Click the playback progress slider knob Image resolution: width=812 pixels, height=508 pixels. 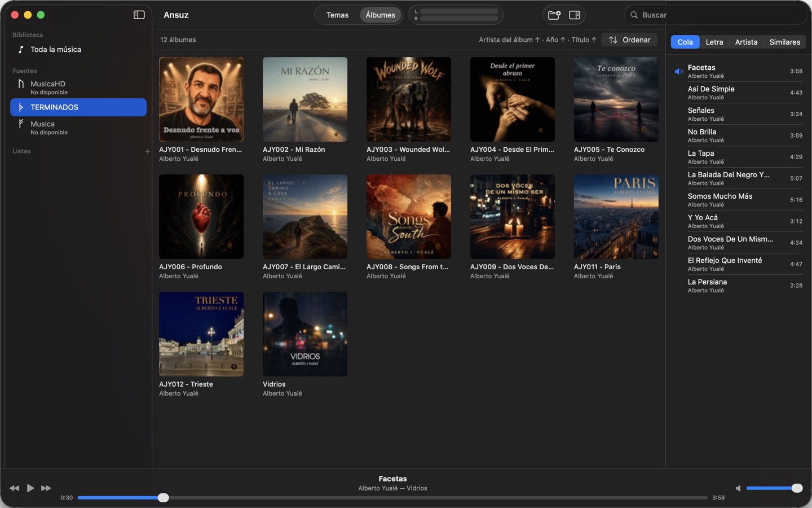click(163, 497)
